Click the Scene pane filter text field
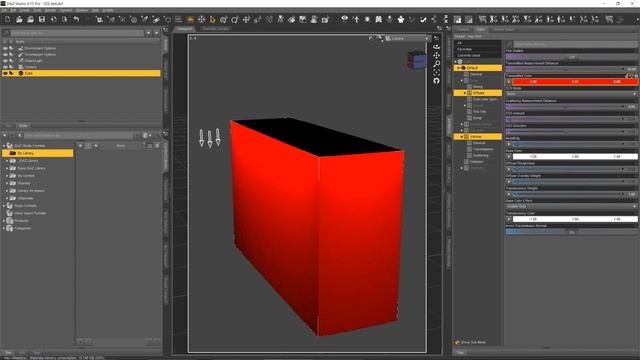640x360 pixels. pyautogui.click(x=78, y=33)
